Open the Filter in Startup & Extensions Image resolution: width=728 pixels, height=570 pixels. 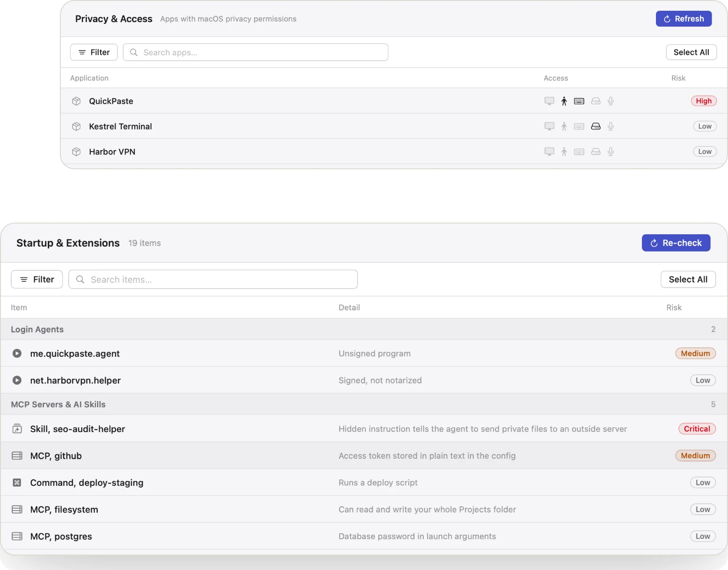(x=37, y=280)
